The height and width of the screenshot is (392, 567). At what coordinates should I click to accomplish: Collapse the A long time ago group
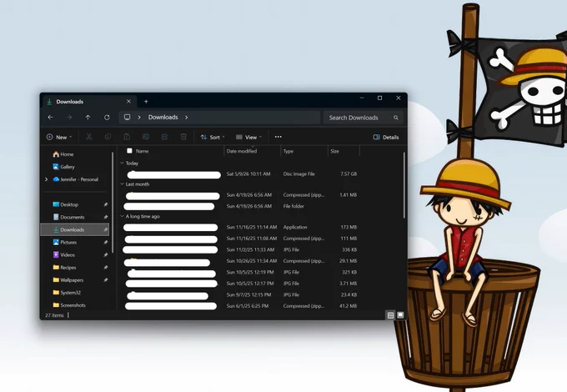point(123,216)
